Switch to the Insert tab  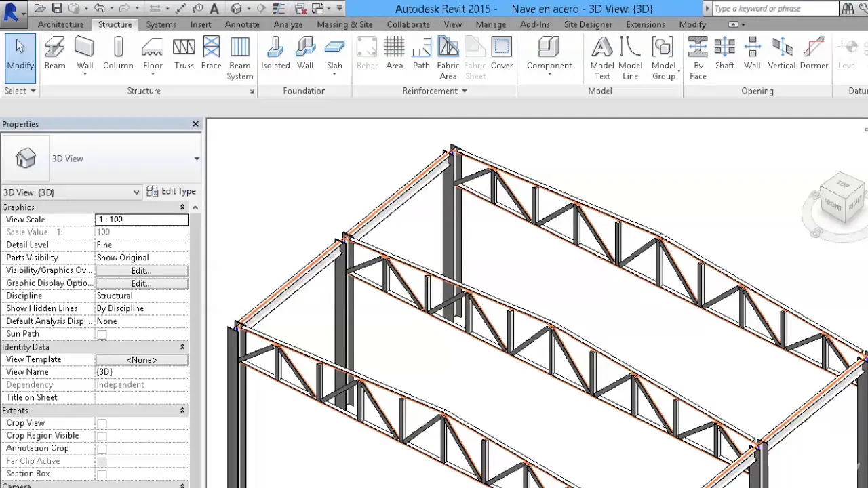(201, 24)
